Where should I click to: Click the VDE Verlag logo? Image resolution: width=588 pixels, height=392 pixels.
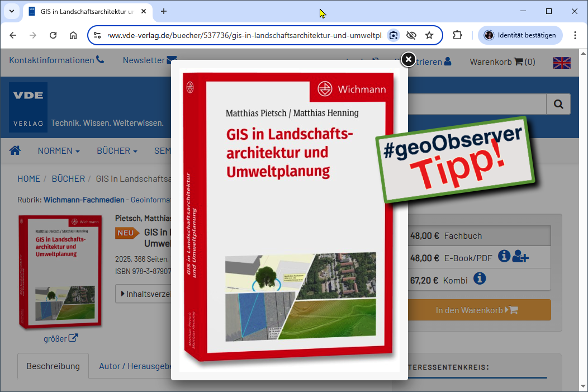point(28,107)
